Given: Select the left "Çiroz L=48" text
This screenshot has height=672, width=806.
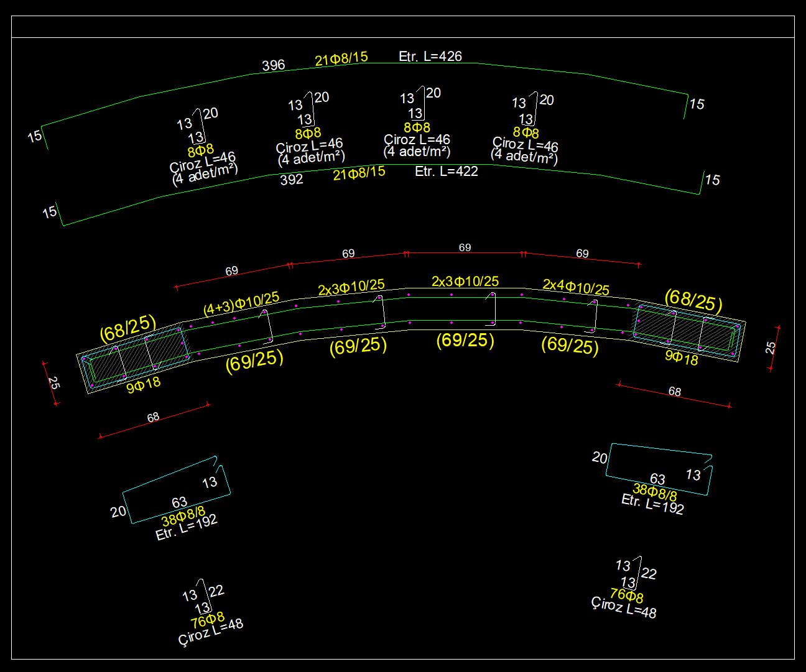Looking at the screenshot, I should (x=210, y=632).
